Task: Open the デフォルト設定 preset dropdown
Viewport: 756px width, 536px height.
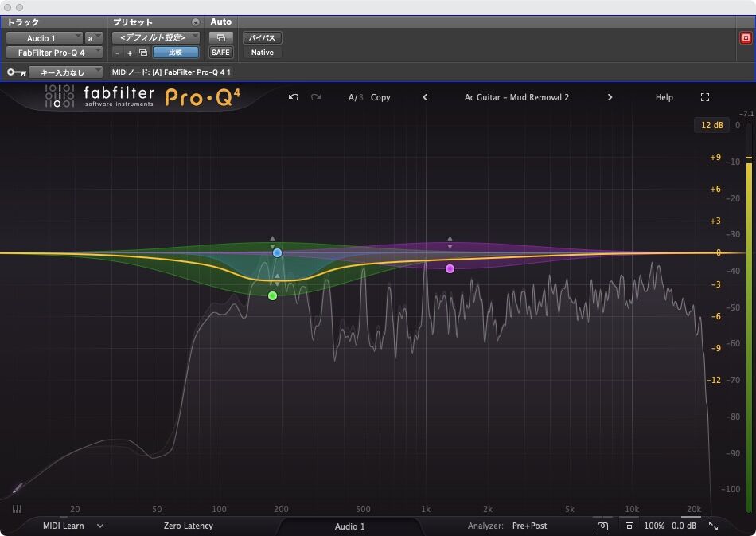Action: tap(156, 37)
